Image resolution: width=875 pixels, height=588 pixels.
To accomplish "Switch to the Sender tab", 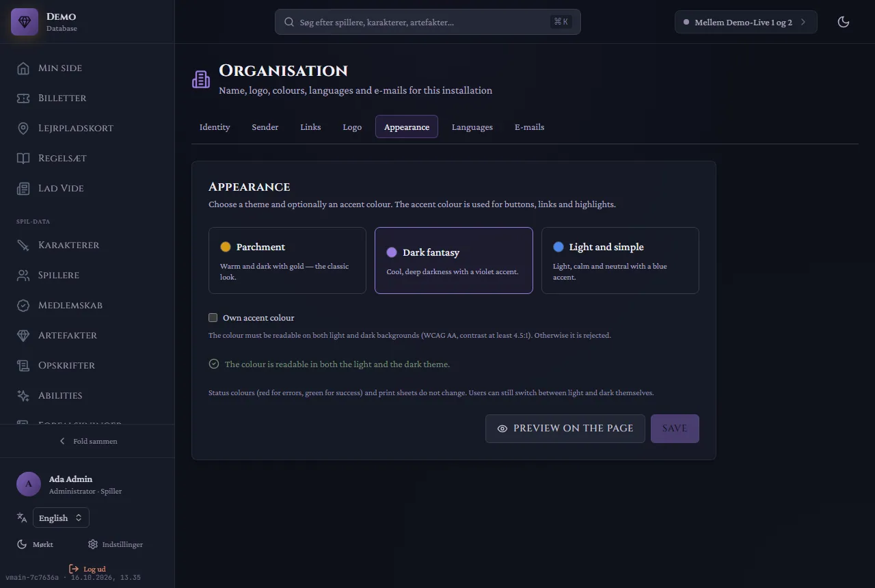I will (265, 127).
